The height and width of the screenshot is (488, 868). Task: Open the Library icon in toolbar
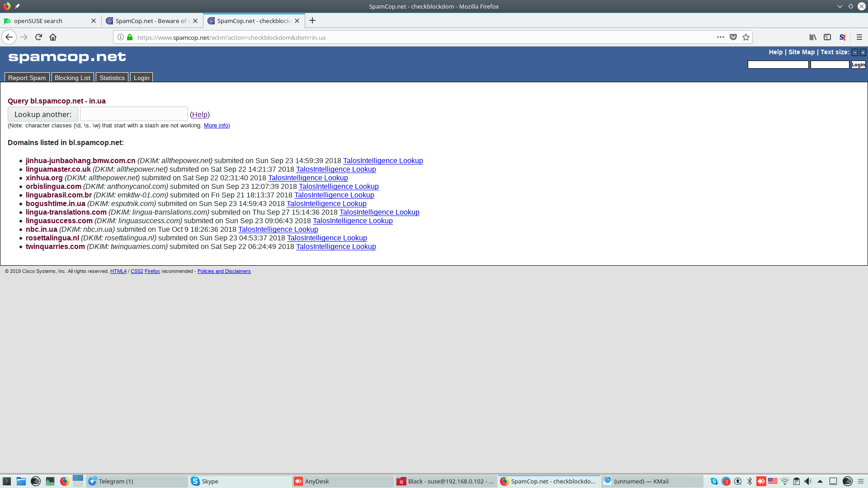[x=813, y=37]
